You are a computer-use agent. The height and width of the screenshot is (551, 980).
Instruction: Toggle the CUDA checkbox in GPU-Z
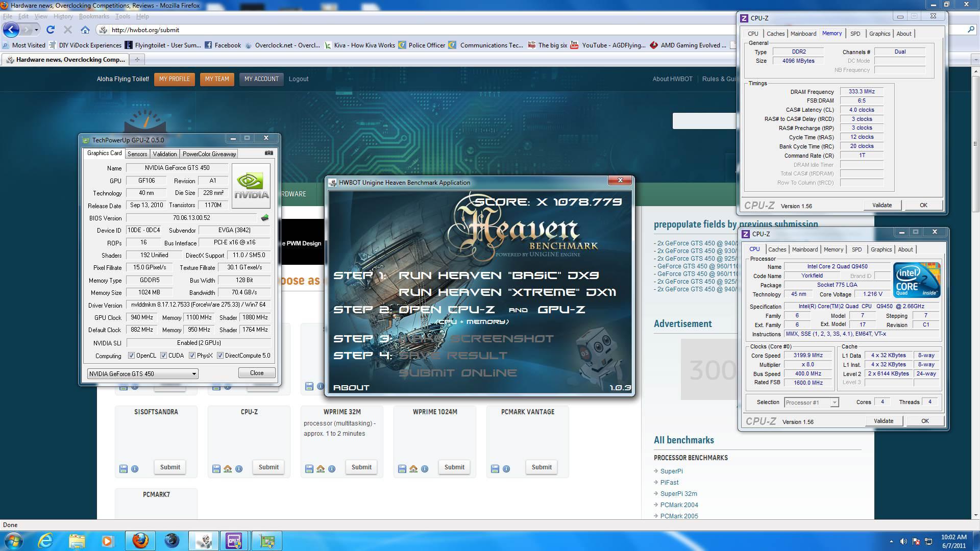point(163,356)
